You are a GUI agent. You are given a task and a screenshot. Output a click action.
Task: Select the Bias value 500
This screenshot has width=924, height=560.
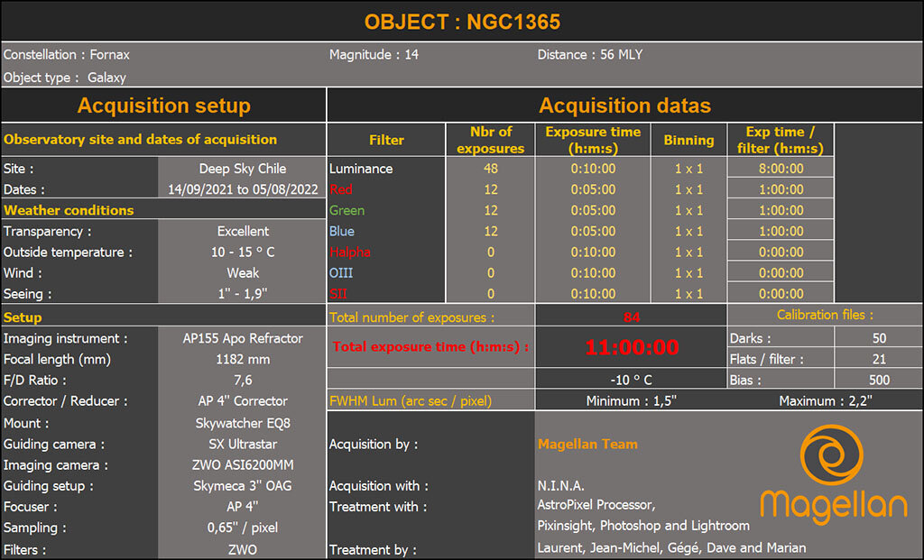(x=879, y=381)
